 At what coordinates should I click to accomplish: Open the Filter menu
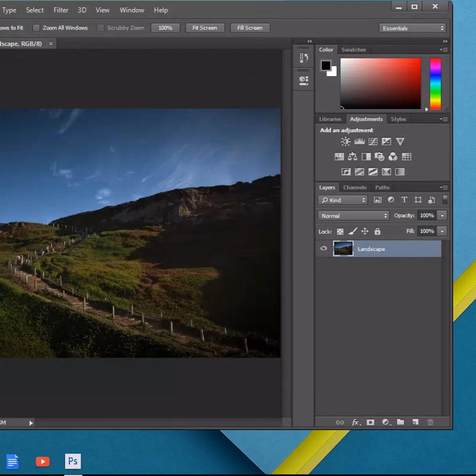pyautogui.click(x=61, y=10)
